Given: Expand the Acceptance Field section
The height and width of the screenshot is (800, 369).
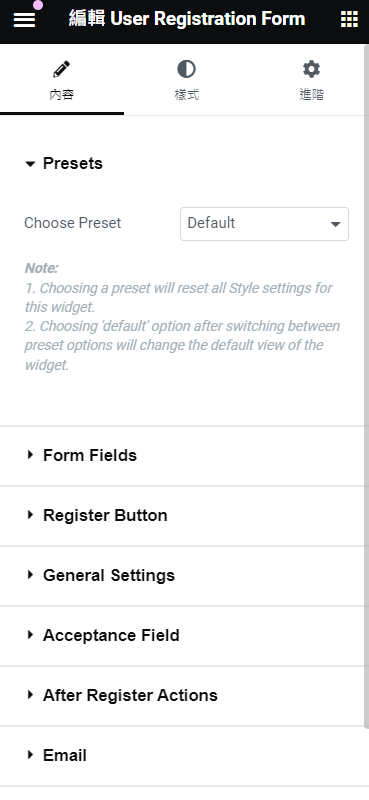Looking at the screenshot, I should pyautogui.click(x=183, y=635).
